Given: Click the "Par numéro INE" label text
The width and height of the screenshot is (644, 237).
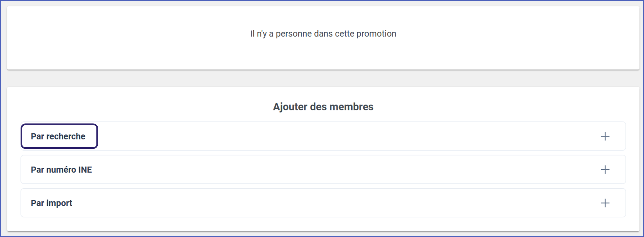Looking at the screenshot, I should [x=61, y=170].
